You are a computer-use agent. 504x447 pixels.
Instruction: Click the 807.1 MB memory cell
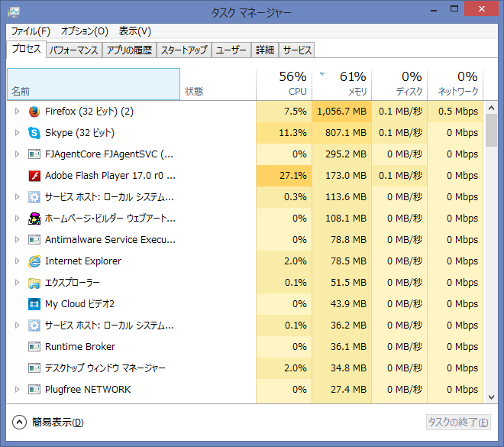tap(341, 133)
